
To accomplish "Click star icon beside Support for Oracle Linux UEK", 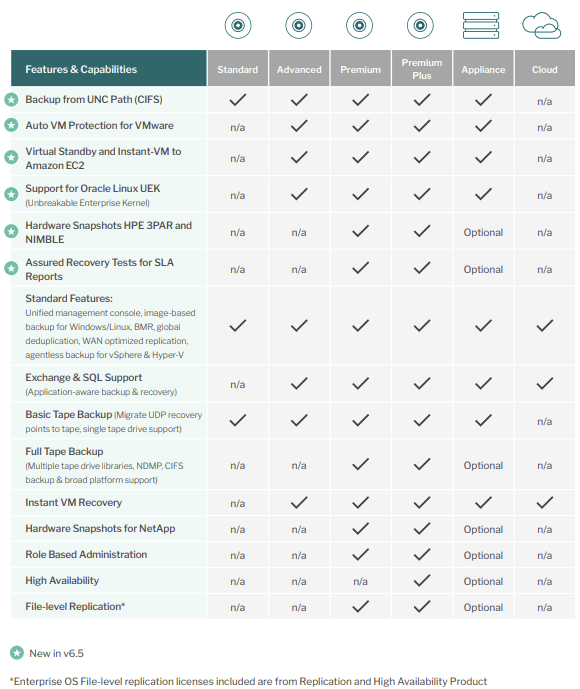I will coord(11,194).
